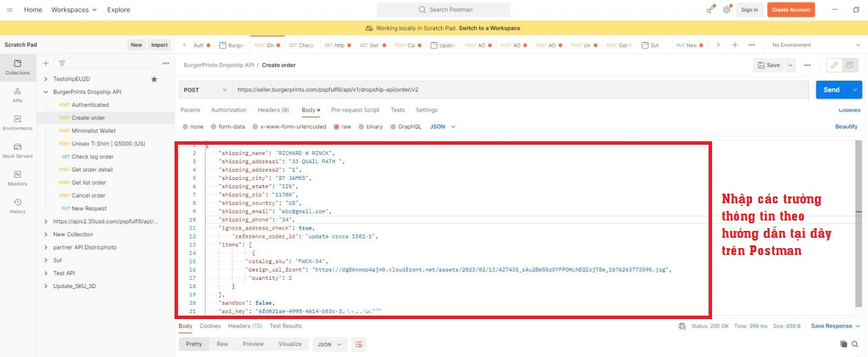The image size is (868, 357).
Task: Select the 'GraphQL' body type radio
Action: 393,127
